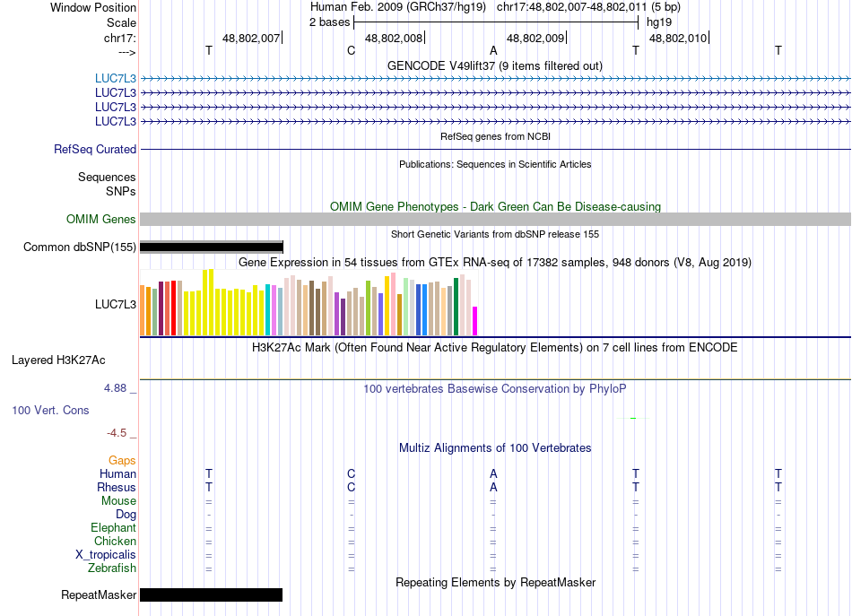This screenshot has height=616, width=852.
Task: Click the 48,802,008 position marker
Action: coord(394,38)
